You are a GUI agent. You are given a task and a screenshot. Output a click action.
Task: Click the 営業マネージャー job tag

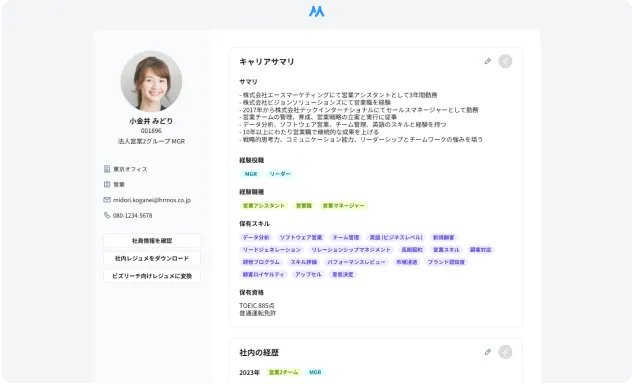coord(343,205)
